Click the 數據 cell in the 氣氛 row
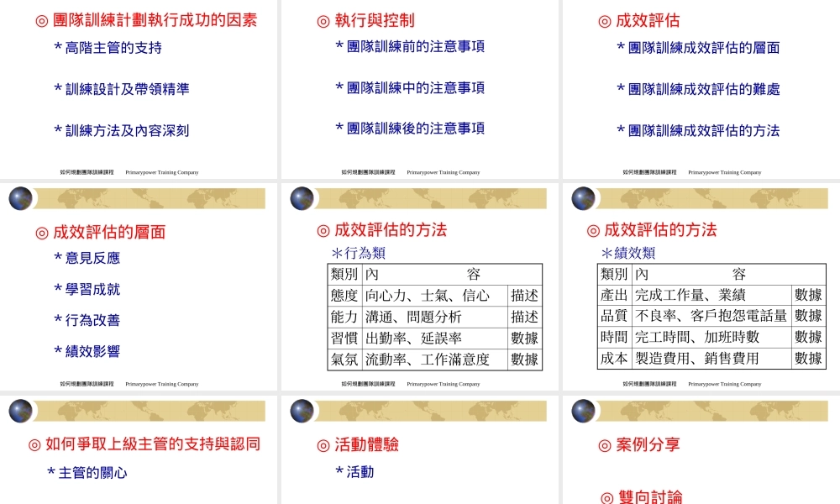Screen dimensions: 840x504 coord(525,360)
